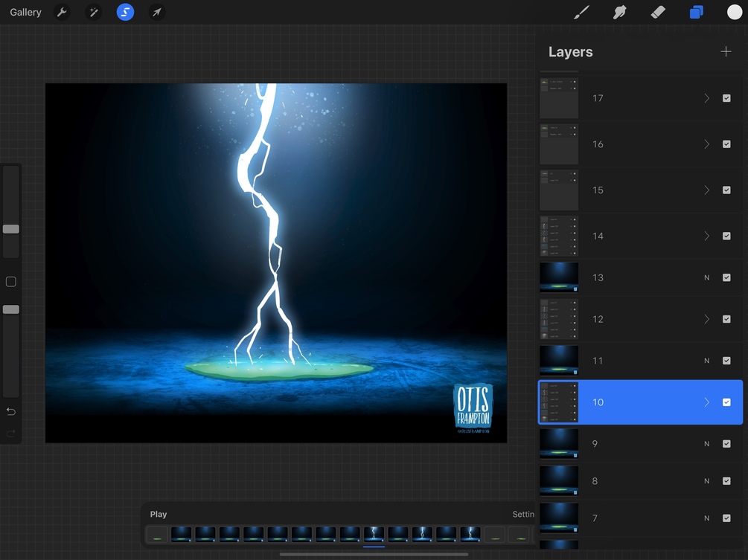The image size is (748, 560).
Task: Hide layer group 14
Action: (726, 236)
